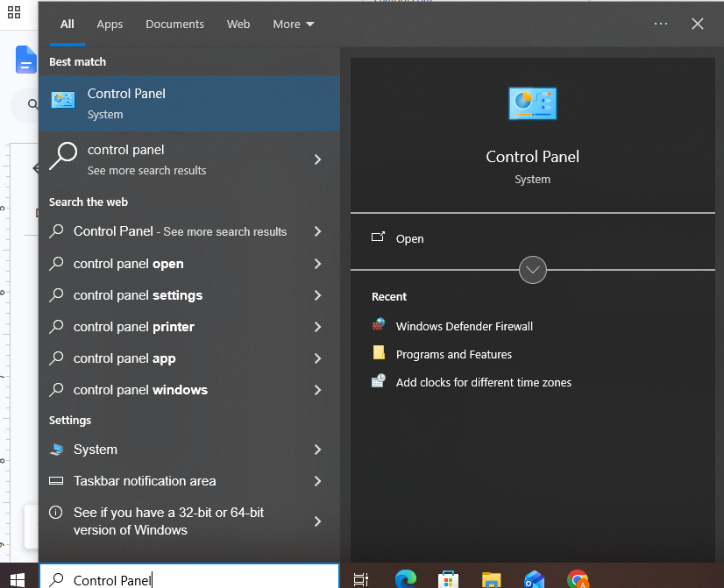724x588 pixels.
Task: Expand more actions with the circular chevron
Action: coord(532,270)
